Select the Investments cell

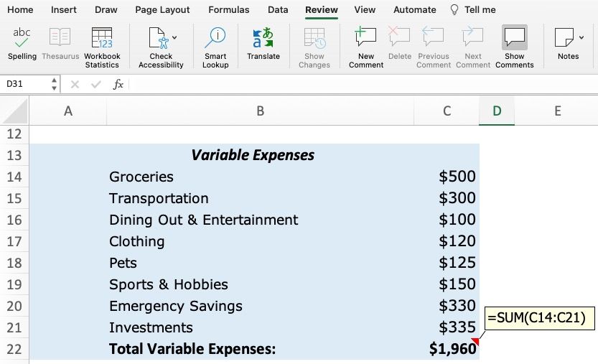point(260,328)
